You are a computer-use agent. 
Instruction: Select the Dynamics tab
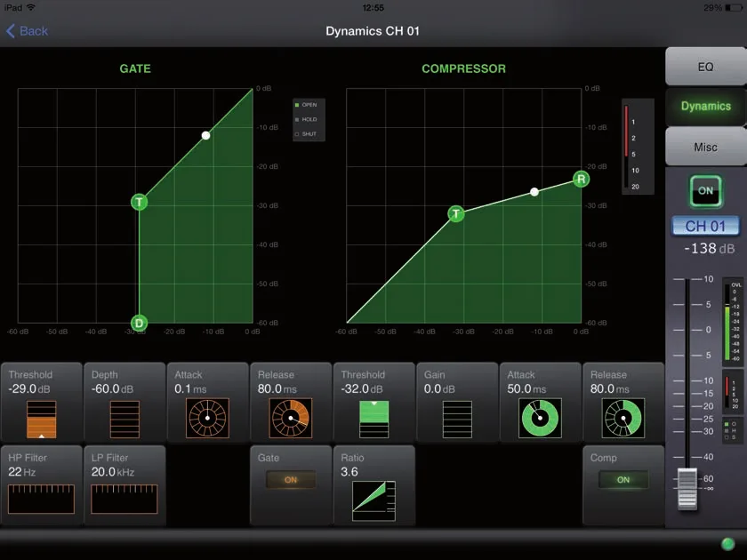[705, 106]
